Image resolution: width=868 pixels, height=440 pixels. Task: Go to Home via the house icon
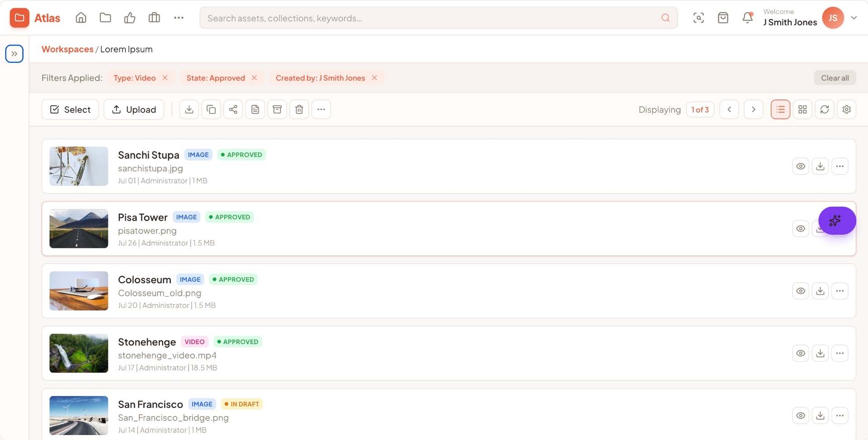tap(81, 18)
